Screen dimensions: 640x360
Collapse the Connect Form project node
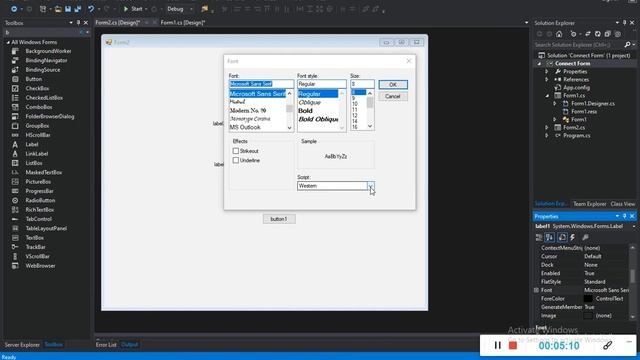[x=539, y=64]
